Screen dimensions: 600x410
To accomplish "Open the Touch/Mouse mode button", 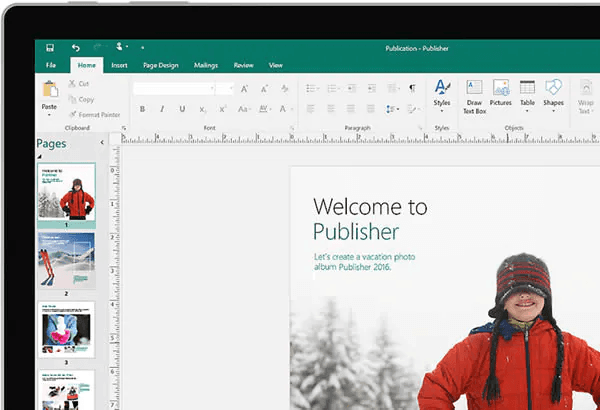I will tap(120, 47).
